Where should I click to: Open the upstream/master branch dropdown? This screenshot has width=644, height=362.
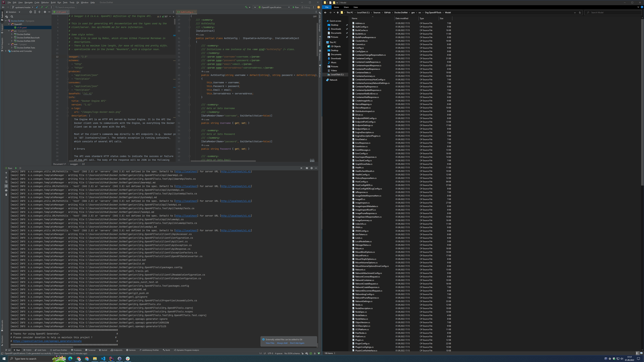(x=23, y=7)
